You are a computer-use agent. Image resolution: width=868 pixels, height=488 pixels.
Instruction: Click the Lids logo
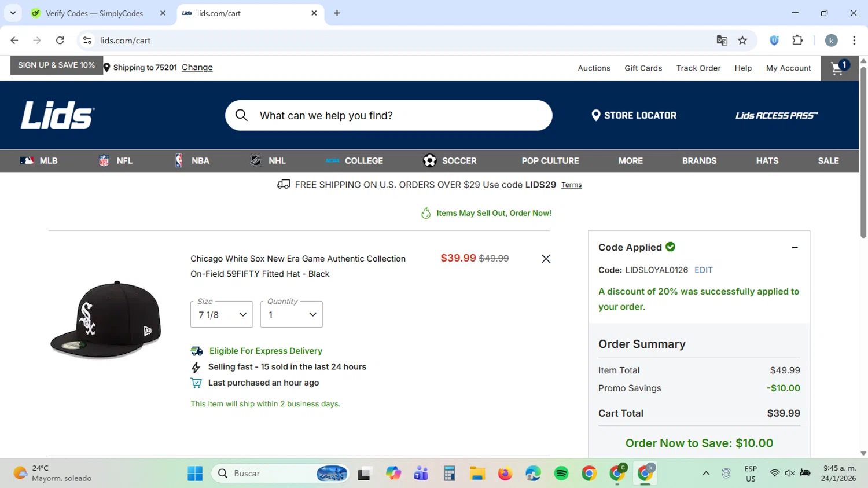[58, 115]
